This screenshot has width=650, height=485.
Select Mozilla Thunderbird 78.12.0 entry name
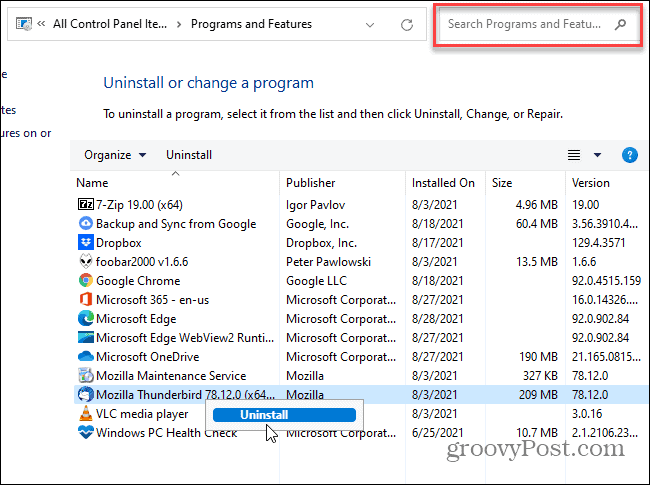(185, 395)
